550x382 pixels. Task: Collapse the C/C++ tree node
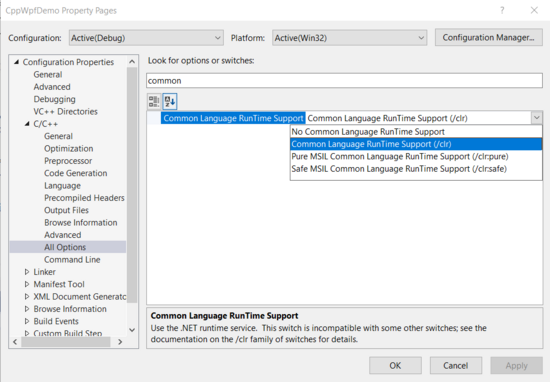click(x=27, y=124)
